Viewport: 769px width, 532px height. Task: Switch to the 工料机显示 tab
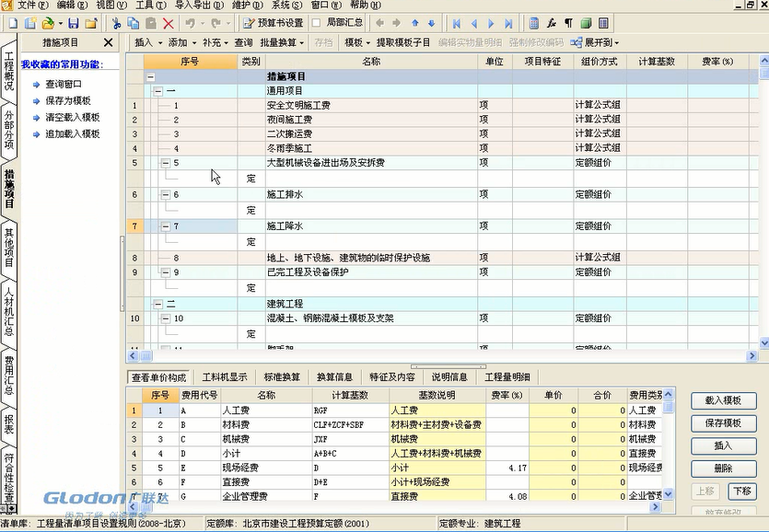[225, 376]
